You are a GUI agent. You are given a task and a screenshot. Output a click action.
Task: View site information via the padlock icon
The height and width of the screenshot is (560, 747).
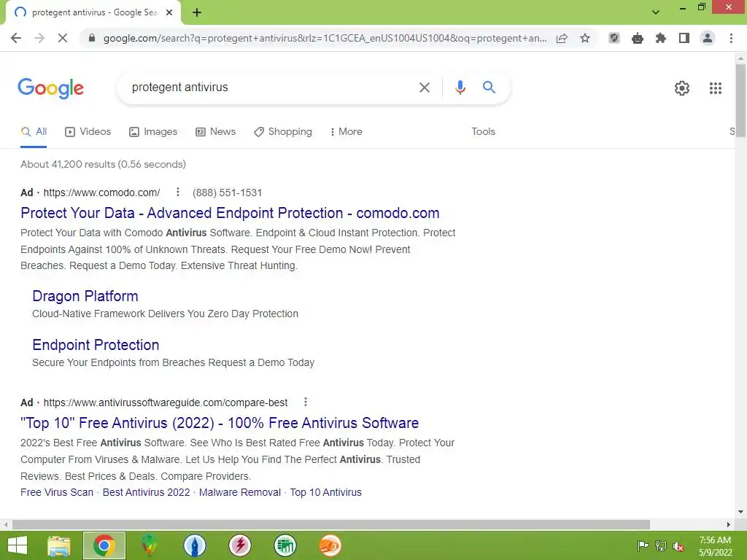92,38
